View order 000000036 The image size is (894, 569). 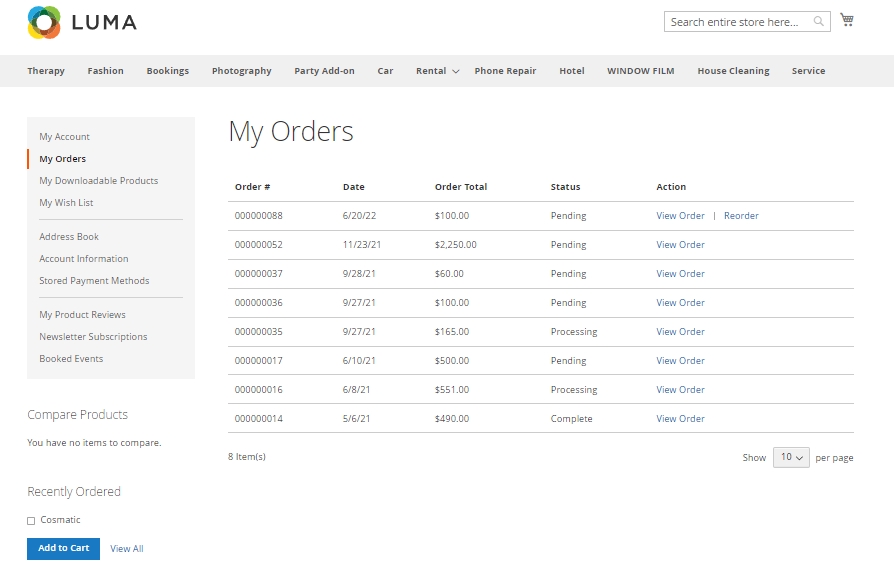tap(680, 303)
